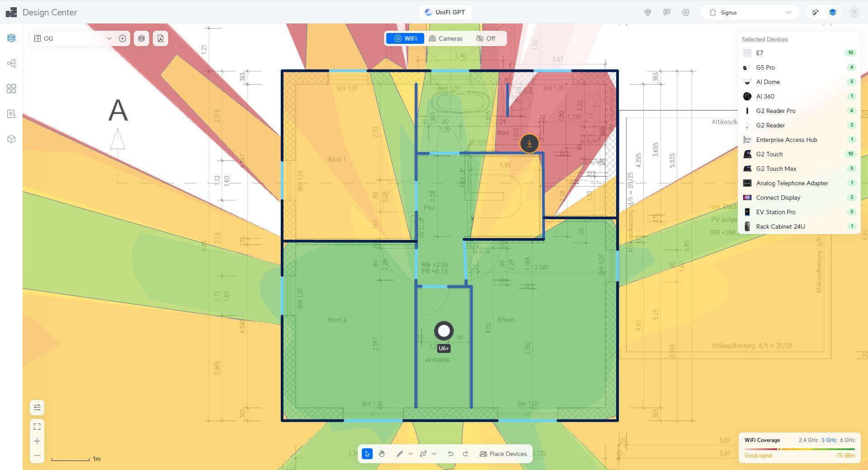Expand the cable tool options chevron
868x470 pixels.
click(434, 454)
